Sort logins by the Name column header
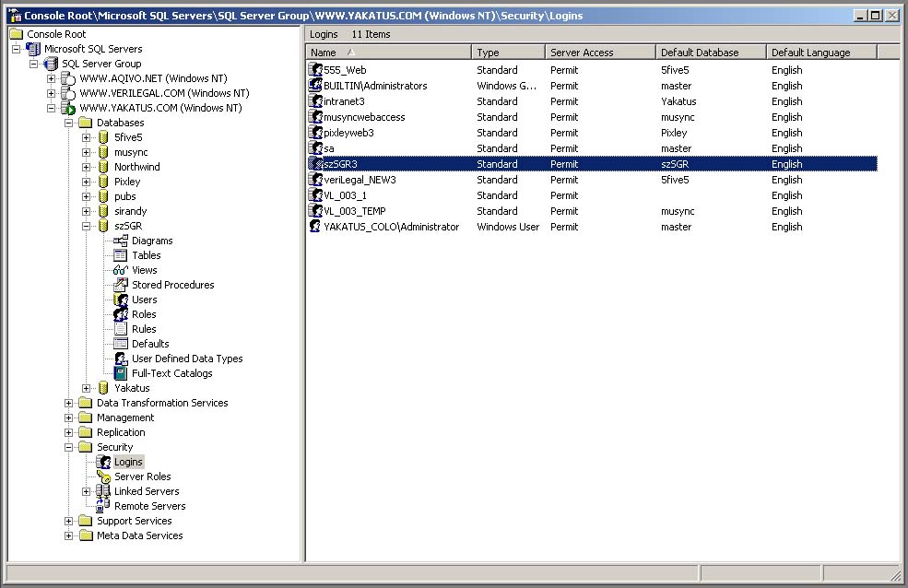Screen dimensions: 908x588 [389, 53]
